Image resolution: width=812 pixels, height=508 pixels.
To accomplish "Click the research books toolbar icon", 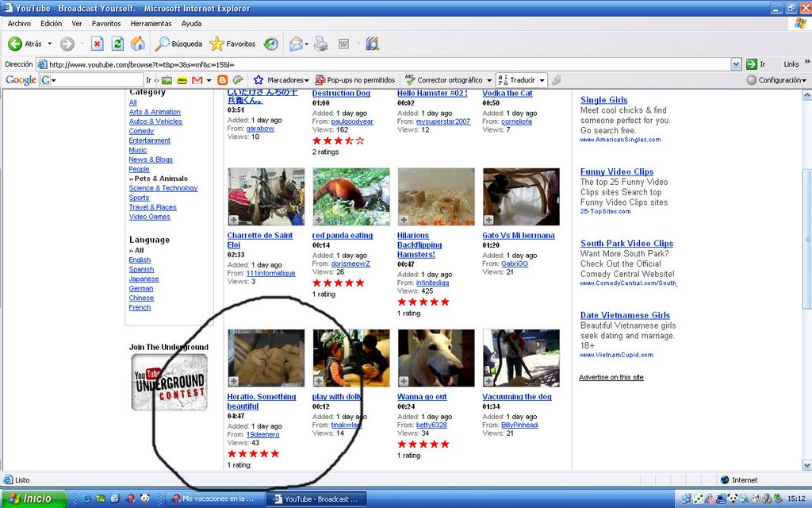I will click(x=373, y=44).
